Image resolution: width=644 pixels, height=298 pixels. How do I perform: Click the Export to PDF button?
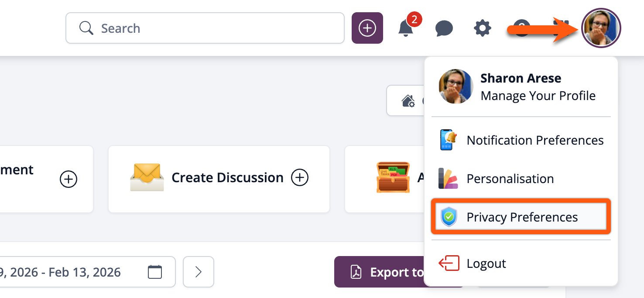[380, 272]
